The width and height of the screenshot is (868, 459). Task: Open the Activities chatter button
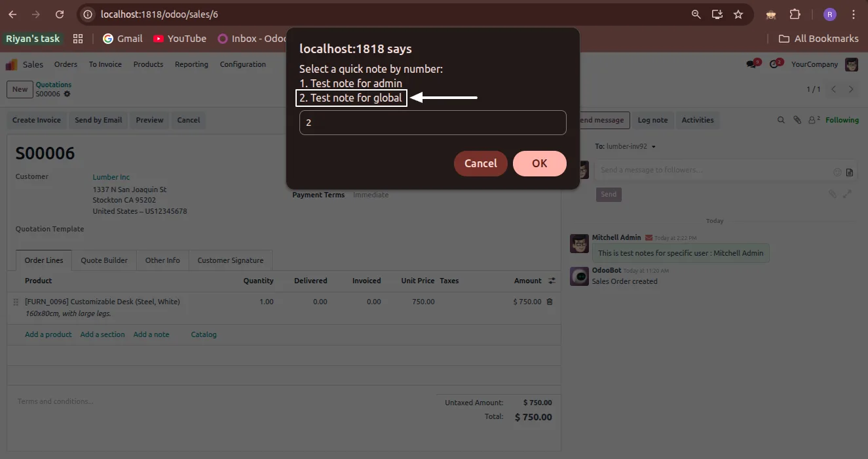(x=697, y=120)
